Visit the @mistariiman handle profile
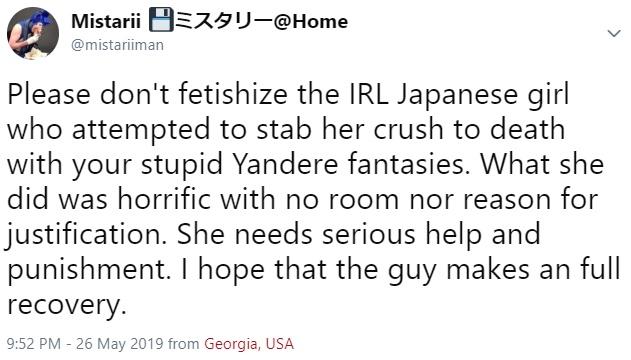This screenshot has height=360, width=631. [117, 45]
